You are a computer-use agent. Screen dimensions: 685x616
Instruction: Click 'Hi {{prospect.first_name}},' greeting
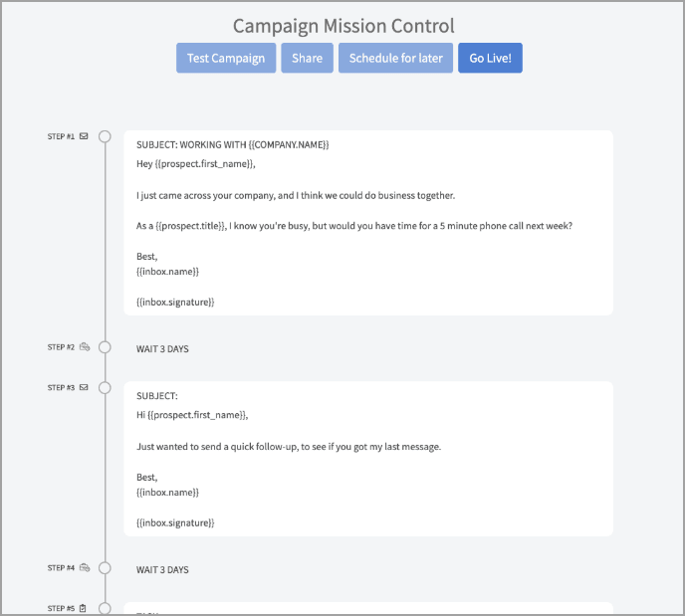(x=192, y=415)
